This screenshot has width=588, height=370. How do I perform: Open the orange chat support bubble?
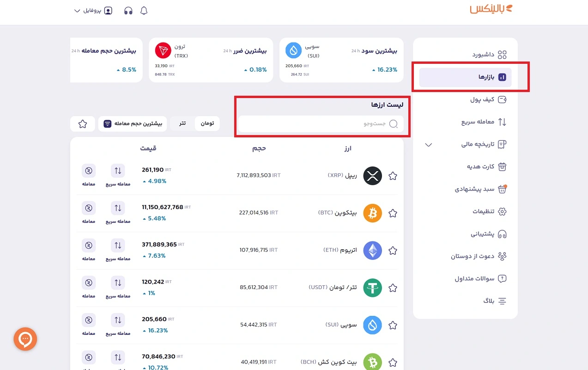point(25,339)
